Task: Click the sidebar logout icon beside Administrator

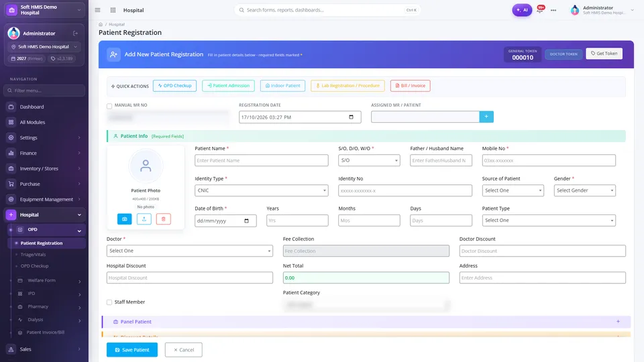Action: point(76,34)
